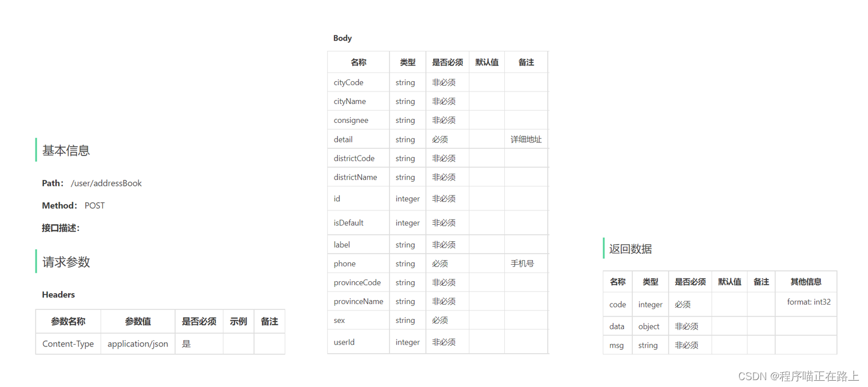Click the districtCode row name

tap(354, 158)
